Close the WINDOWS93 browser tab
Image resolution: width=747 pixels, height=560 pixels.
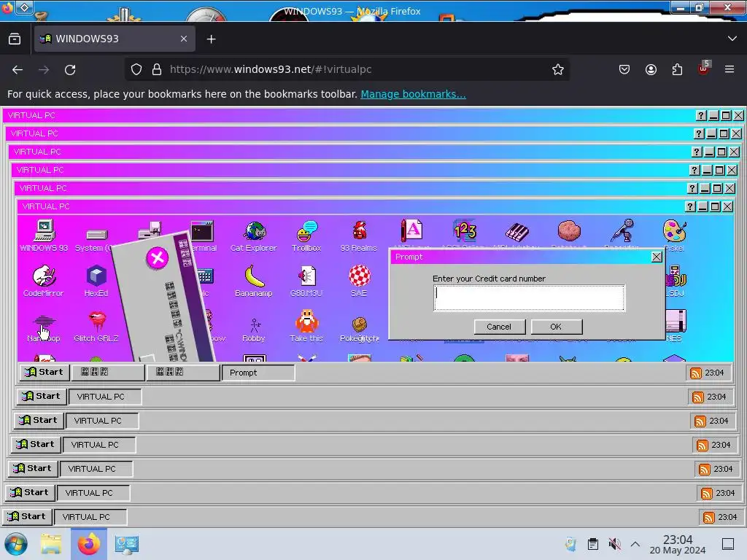click(184, 39)
